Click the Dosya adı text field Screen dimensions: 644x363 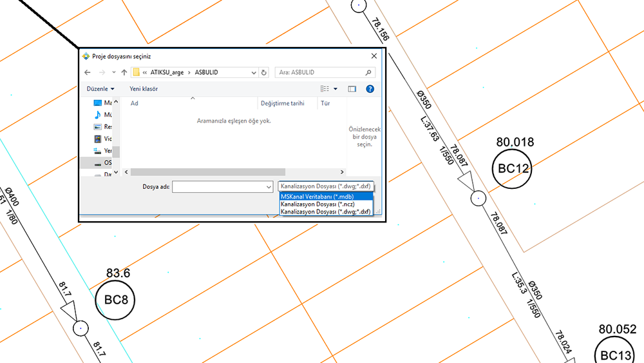[219, 187]
